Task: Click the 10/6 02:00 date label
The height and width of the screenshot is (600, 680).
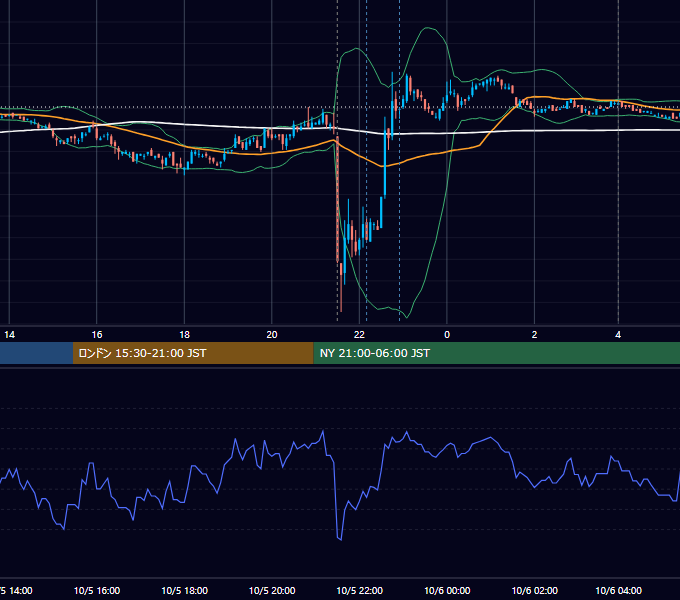Action: 535,590
